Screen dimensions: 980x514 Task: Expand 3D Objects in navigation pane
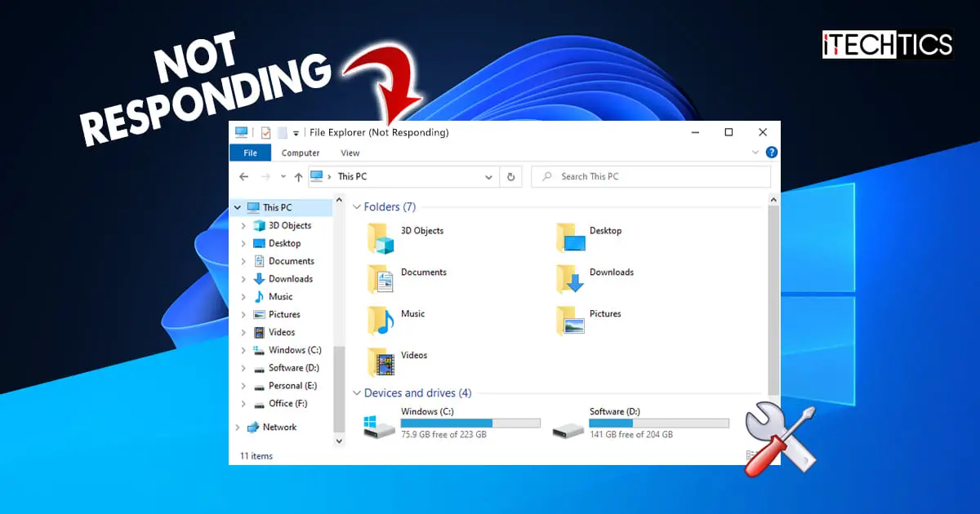tap(243, 225)
